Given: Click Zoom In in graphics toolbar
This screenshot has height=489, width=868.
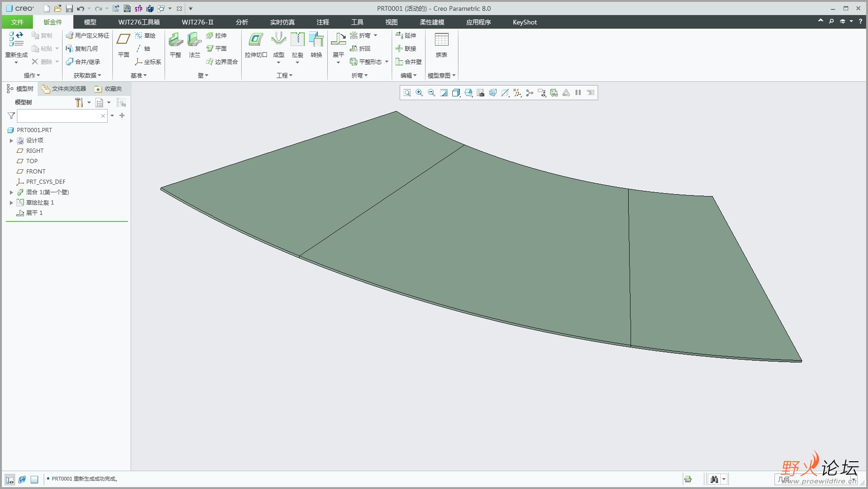Looking at the screenshot, I should coord(419,93).
